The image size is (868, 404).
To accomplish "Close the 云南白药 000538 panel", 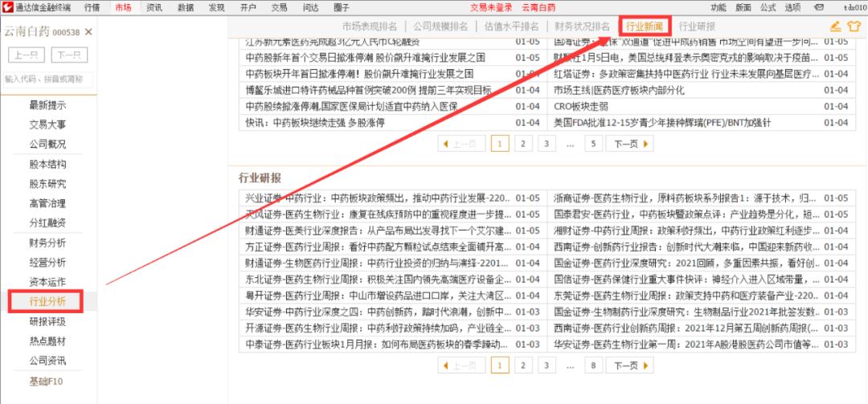I will click(x=88, y=32).
